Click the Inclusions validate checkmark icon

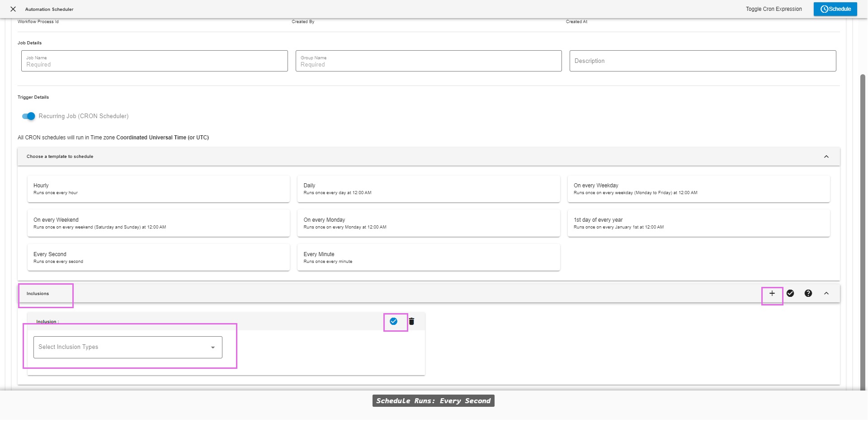(x=790, y=293)
